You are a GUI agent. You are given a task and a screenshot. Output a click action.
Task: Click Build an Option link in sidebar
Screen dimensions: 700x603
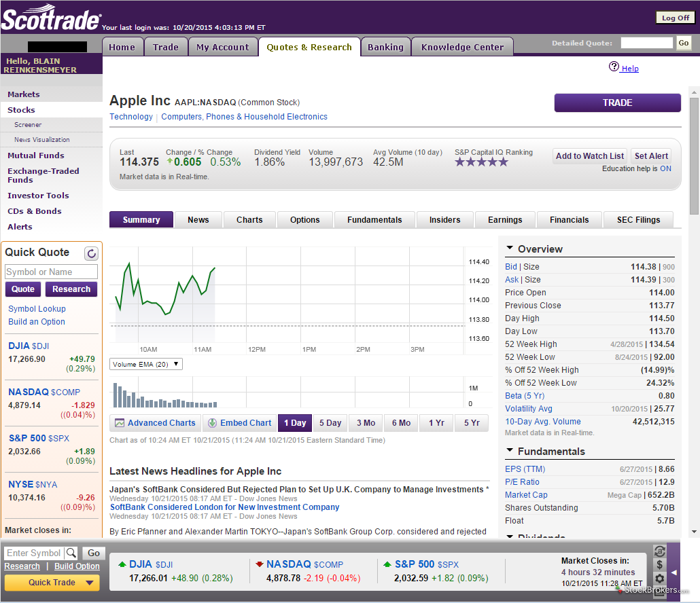pos(37,322)
